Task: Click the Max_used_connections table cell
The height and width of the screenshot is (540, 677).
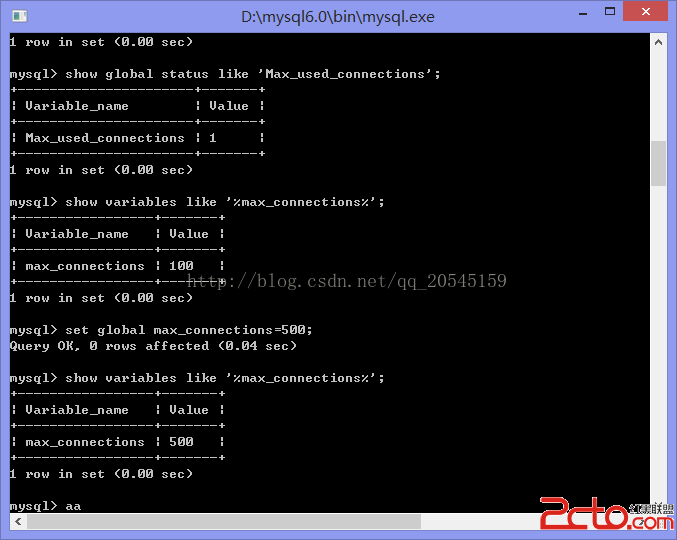Action: click(104, 138)
